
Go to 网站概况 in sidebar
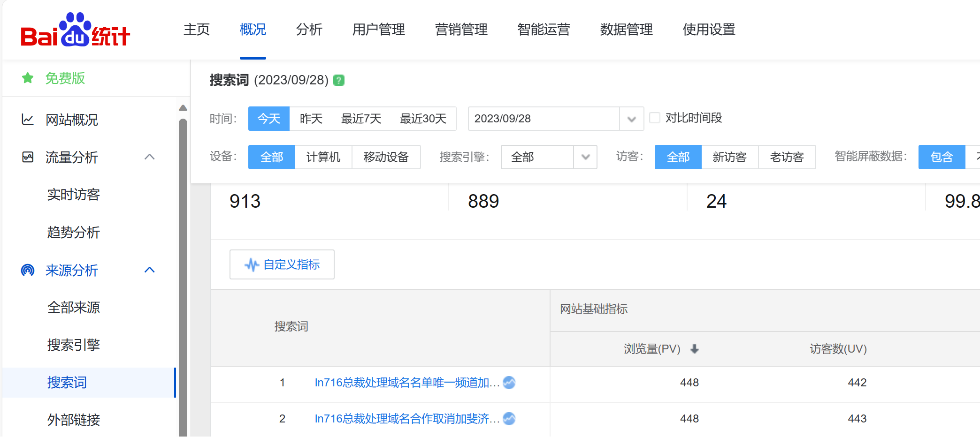(72, 120)
